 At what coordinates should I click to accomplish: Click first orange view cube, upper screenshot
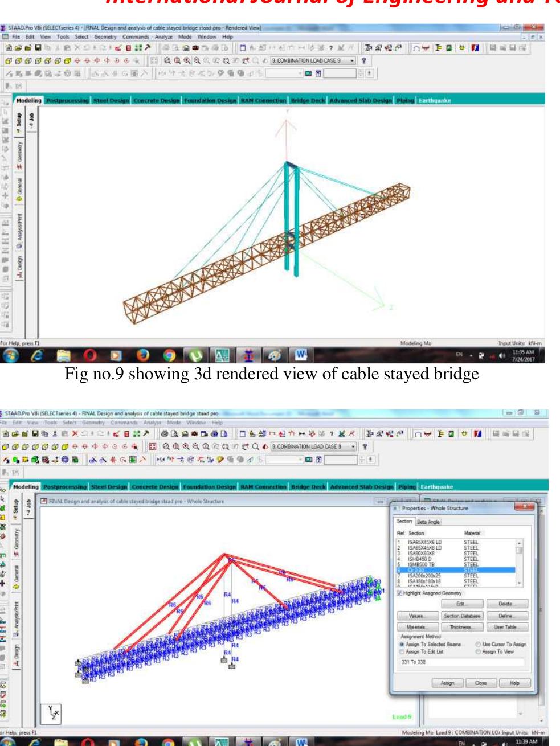pyautogui.click(x=8, y=60)
